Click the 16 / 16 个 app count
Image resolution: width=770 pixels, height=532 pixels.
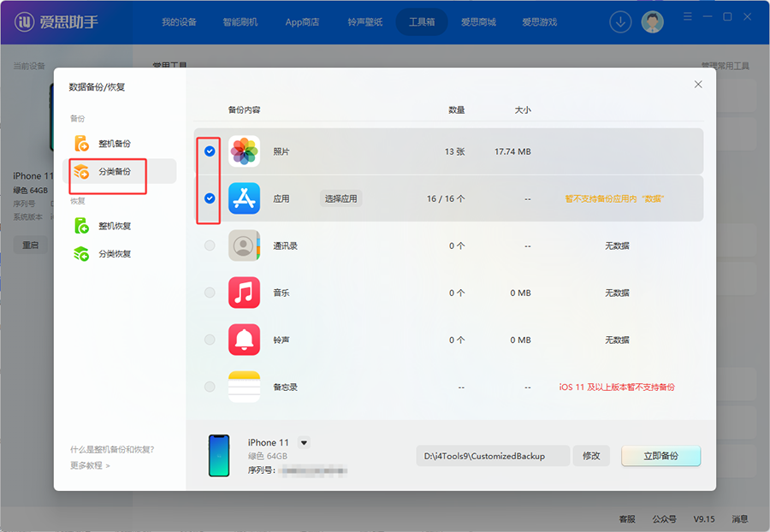tap(446, 198)
